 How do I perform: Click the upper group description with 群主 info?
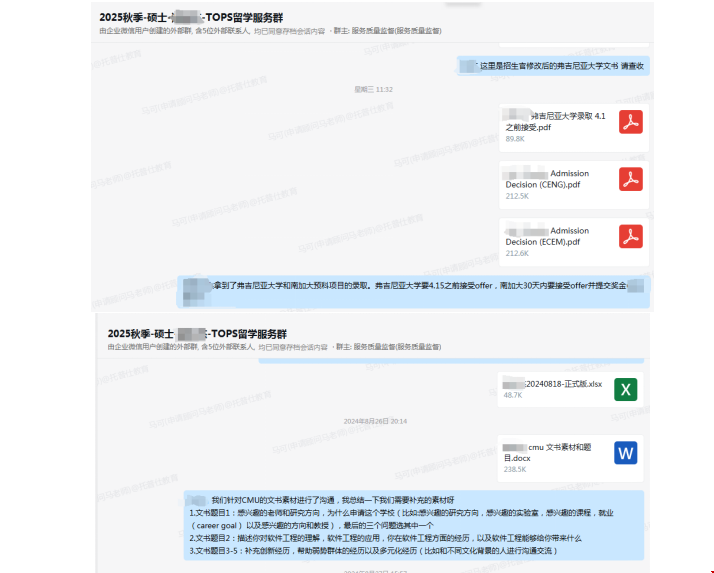pyautogui.click(x=270, y=32)
